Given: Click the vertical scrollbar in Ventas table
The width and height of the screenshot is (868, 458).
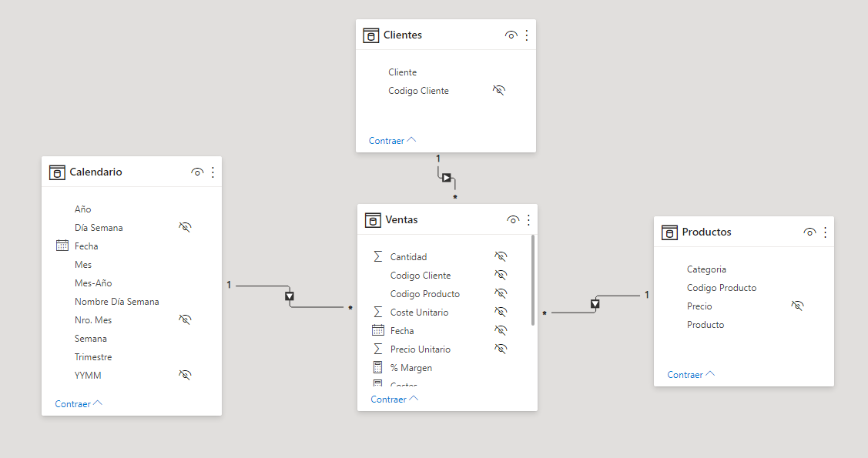Looking at the screenshot, I should (533, 281).
